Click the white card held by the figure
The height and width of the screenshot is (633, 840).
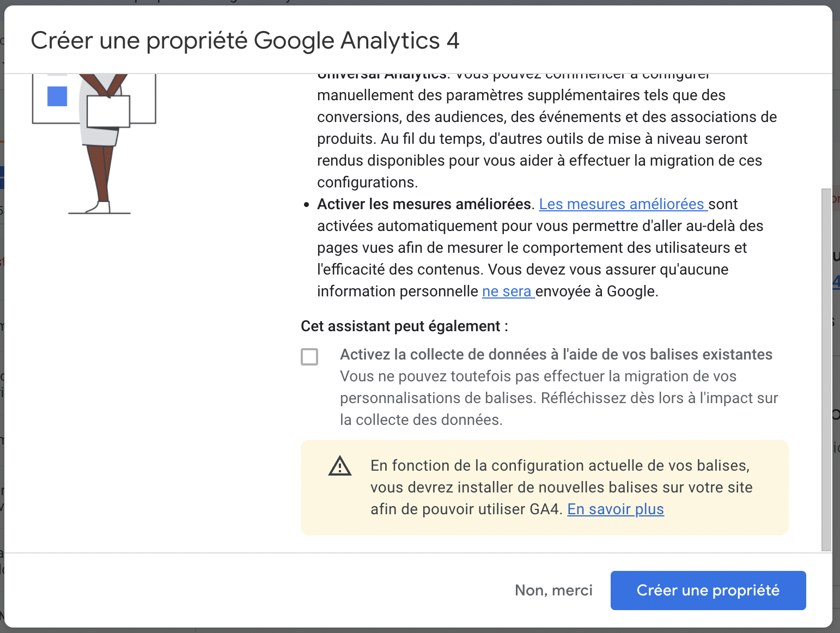[x=108, y=112]
